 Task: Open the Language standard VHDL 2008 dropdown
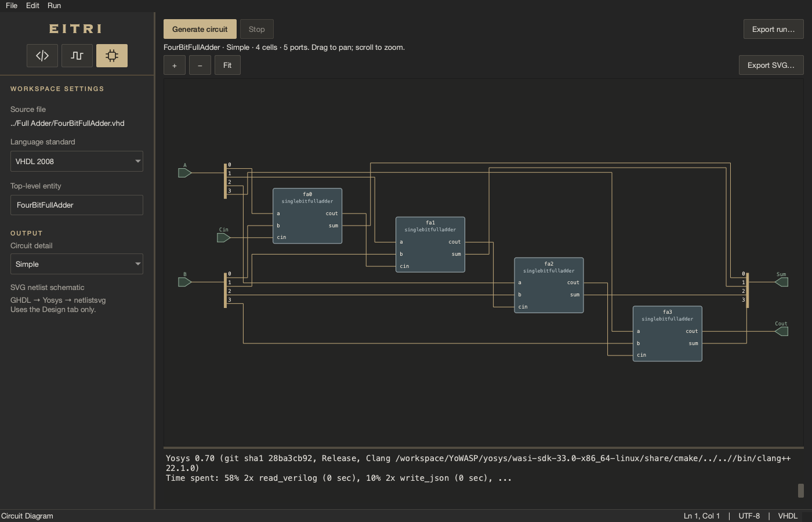coord(77,161)
